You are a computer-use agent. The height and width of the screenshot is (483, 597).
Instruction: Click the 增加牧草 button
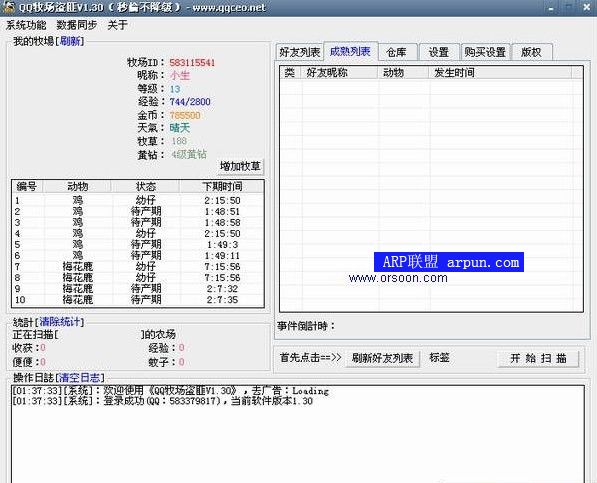click(x=240, y=166)
